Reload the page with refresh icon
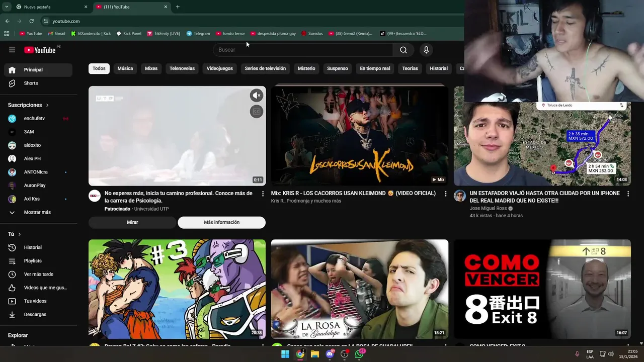 [31, 21]
